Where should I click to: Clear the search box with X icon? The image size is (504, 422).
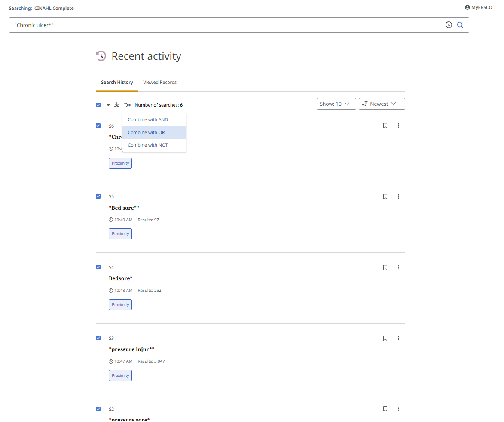pyautogui.click(x=449, y=25)
